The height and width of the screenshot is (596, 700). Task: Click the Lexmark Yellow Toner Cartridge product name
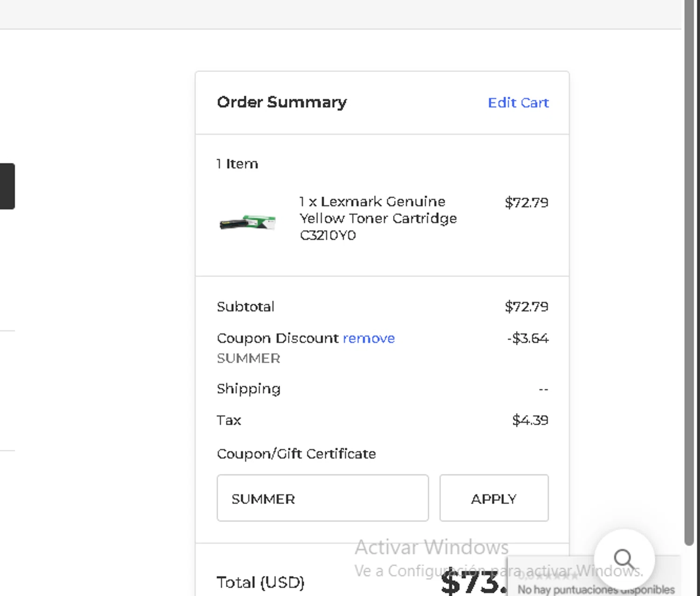pos(378,218)
